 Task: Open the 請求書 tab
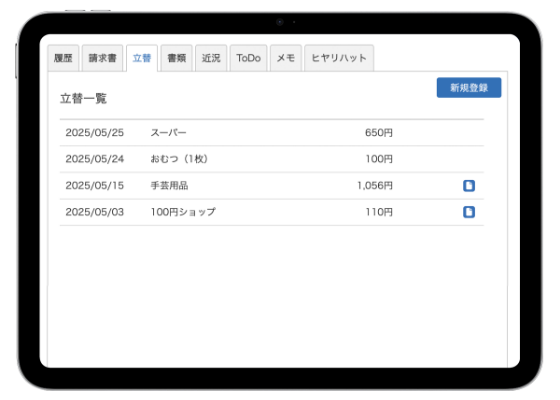[102, 58]
